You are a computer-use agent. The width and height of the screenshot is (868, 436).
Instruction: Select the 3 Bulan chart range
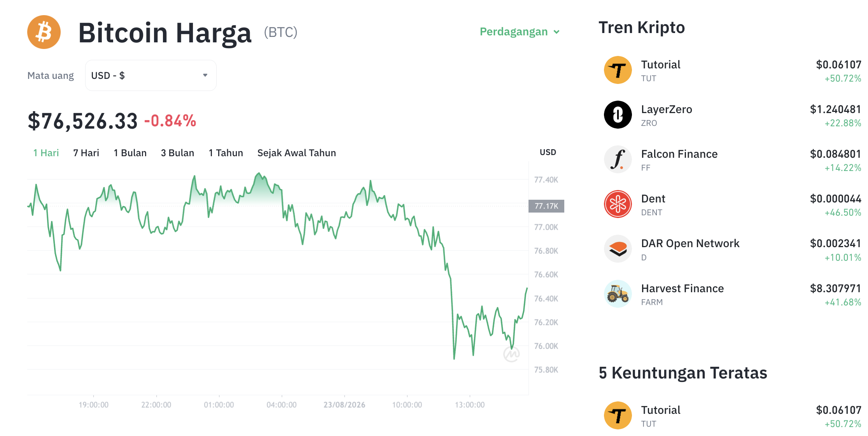coord(177,153)
